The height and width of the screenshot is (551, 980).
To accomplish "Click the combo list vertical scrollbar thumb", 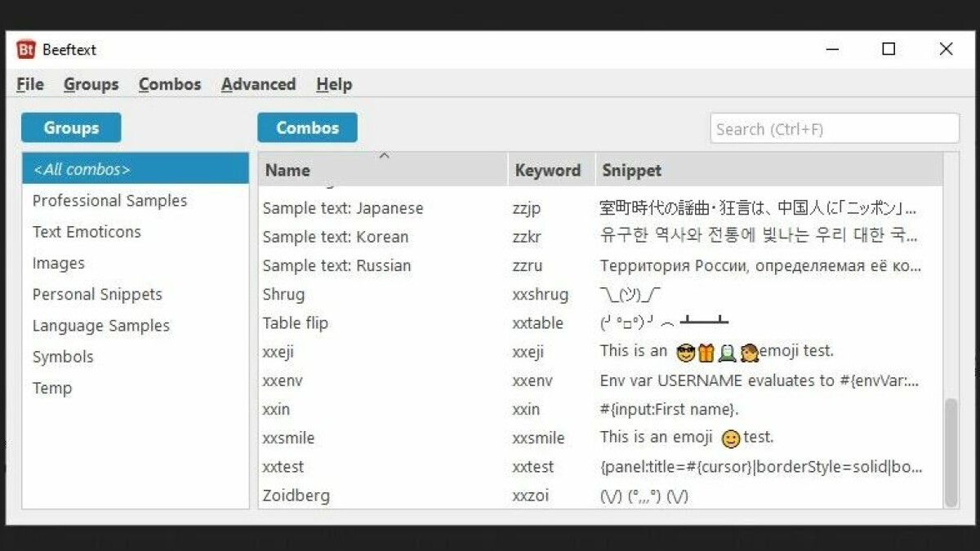I will 951,451.
